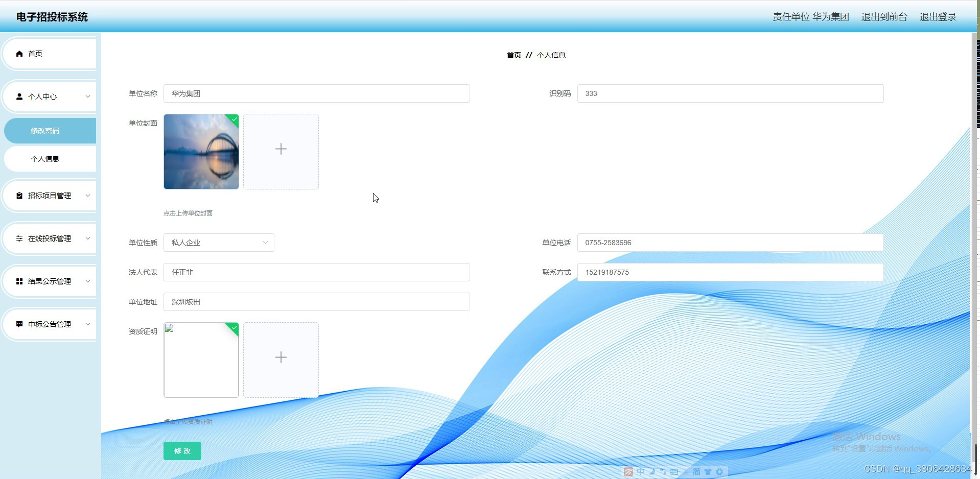Click the shirt skin icon in IME bar
980x479 pixels.
click(708, 472)
